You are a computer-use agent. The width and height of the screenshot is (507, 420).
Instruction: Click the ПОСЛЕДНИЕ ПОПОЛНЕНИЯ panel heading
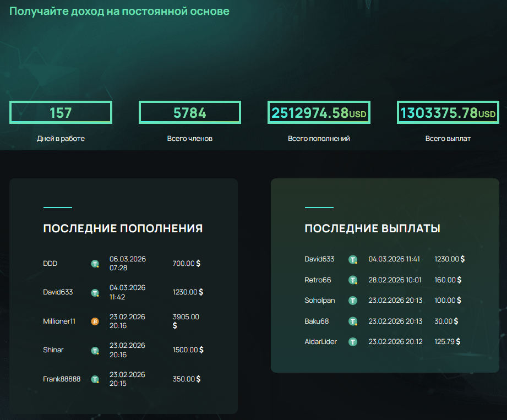[x=123, y=228]
